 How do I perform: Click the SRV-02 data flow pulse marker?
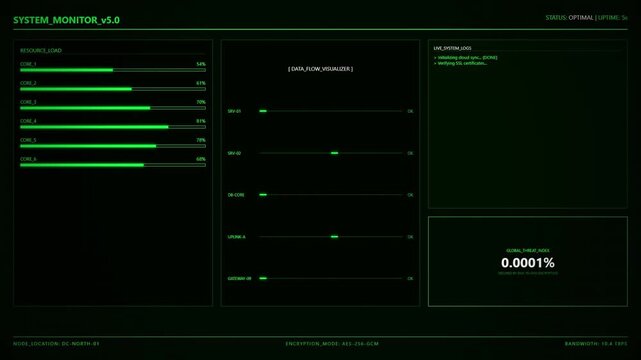click(334, 153)
